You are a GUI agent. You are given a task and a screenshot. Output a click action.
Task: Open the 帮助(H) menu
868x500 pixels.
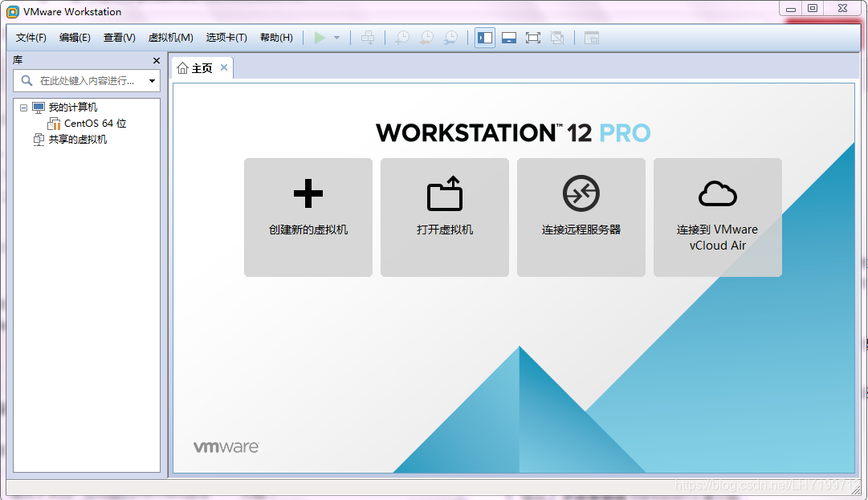[276, 38]
